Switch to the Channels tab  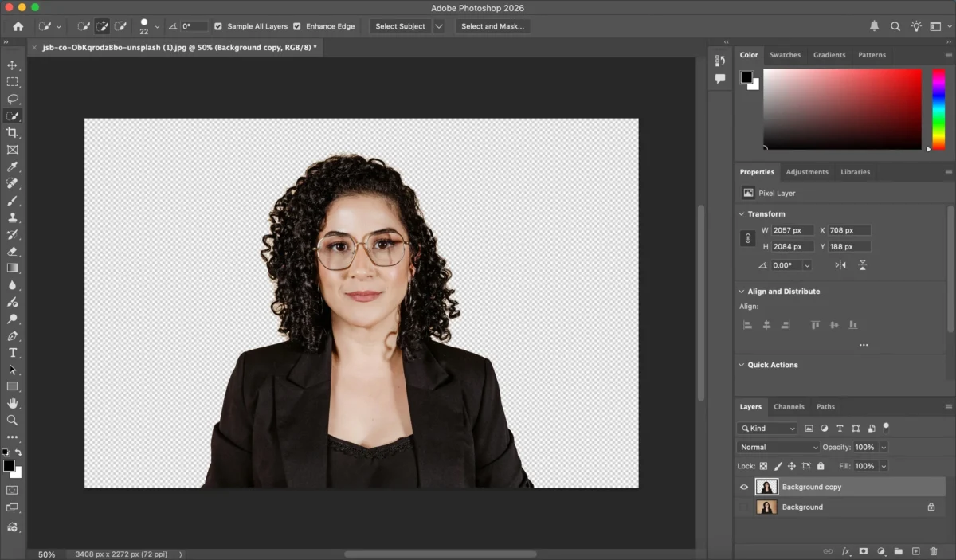789,407
